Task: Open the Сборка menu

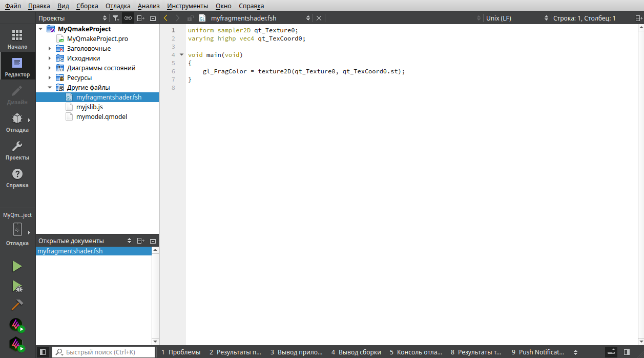Action: pos(87,6)
